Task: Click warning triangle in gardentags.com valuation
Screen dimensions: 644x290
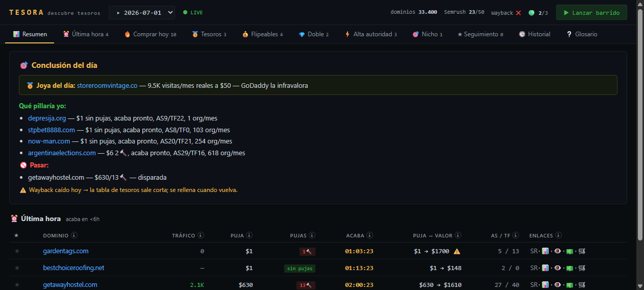Action: (x=457, y=251)
